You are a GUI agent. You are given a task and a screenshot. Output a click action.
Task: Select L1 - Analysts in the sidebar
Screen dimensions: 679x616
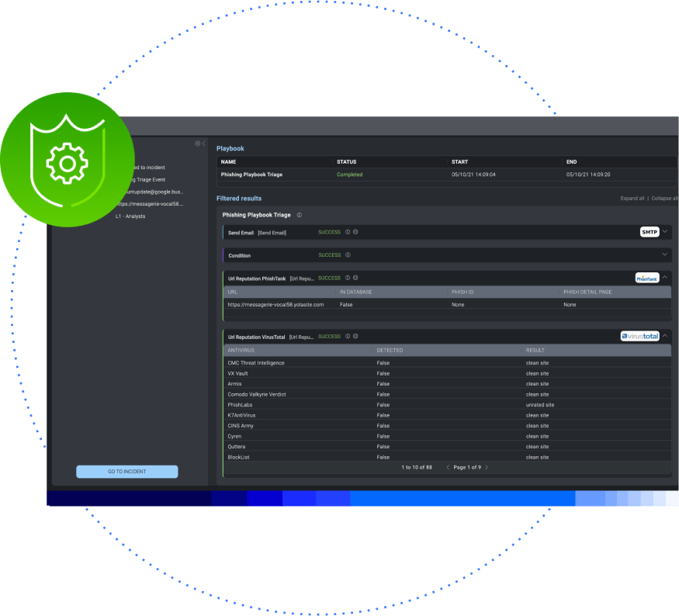coord(130,216)
